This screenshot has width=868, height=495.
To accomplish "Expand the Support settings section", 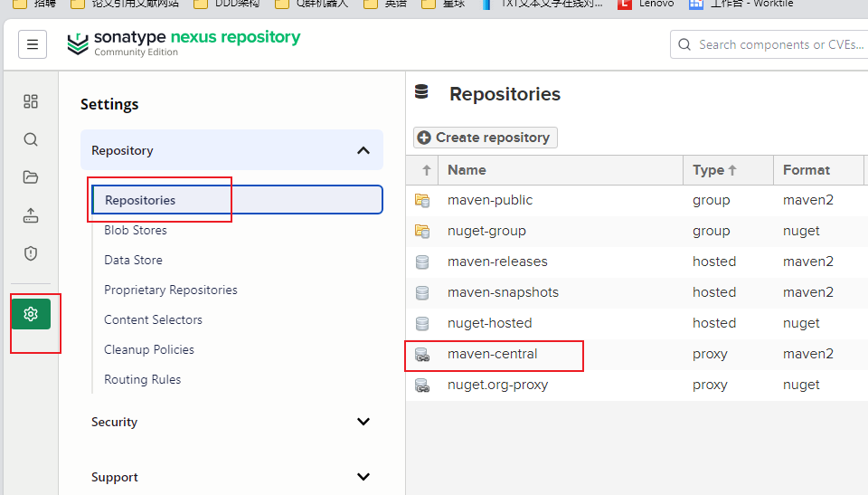I will (232, 477).
